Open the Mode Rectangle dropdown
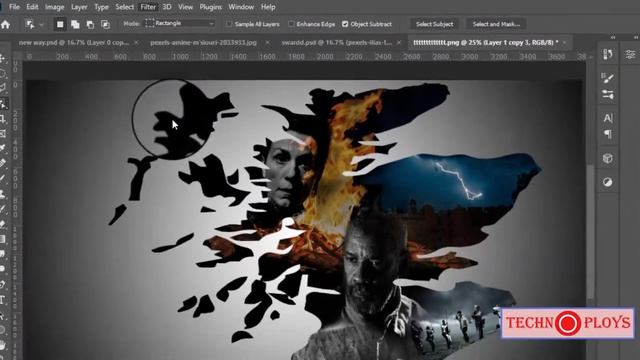The image size is (640, 360). 180,24
